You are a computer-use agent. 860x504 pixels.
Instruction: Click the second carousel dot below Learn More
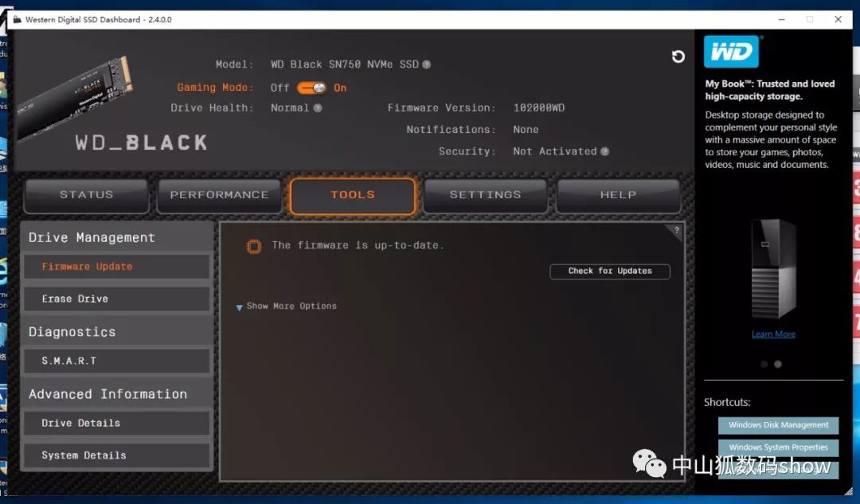click(x=777, y=364)
